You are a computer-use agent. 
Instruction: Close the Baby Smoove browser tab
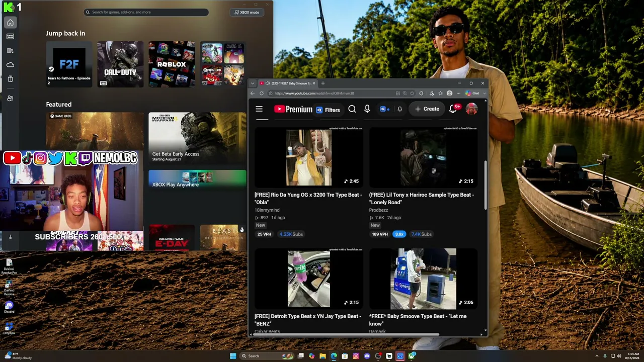pos(314,83)
